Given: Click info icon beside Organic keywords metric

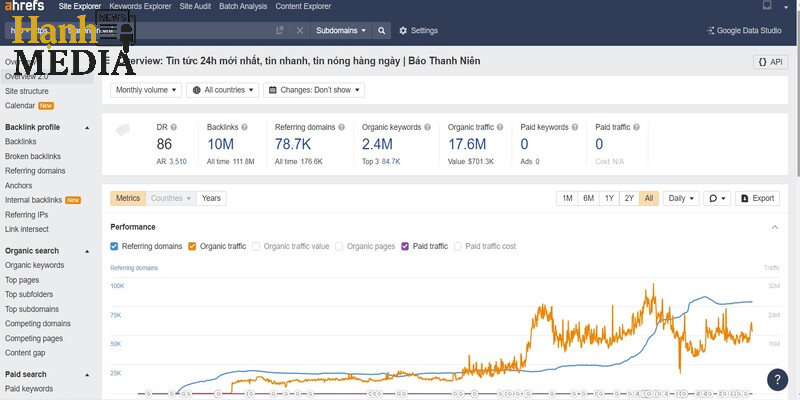Looking at the screenshot, I should [x=428, y=127].
